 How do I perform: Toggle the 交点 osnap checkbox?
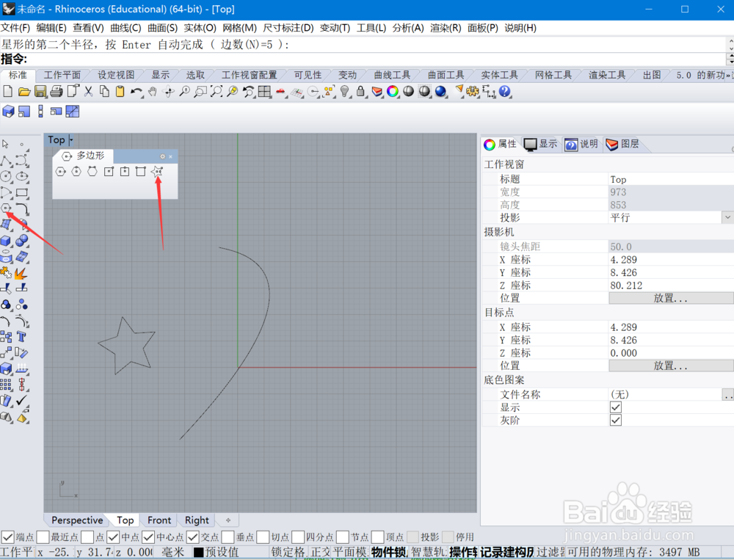tap(192, 537)
